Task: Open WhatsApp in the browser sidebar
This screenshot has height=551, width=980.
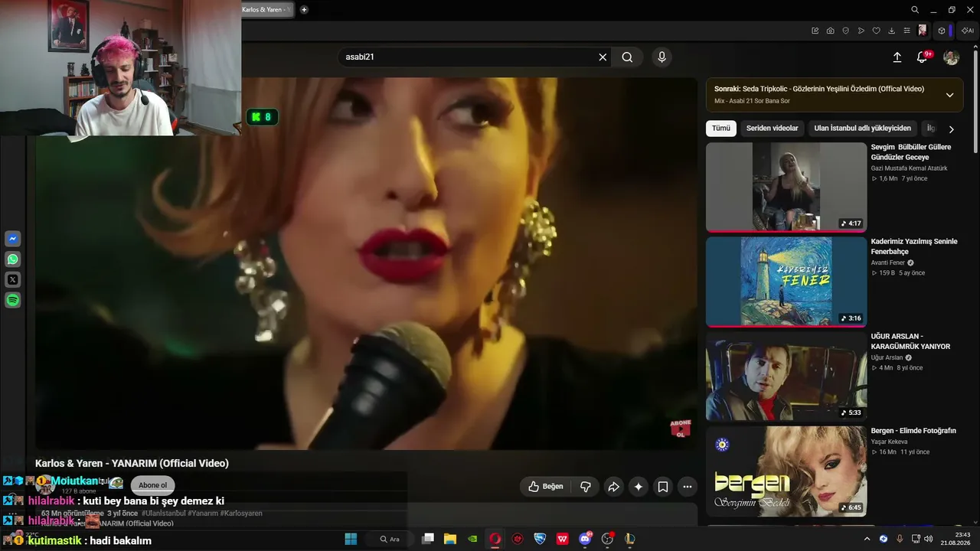Action: 13,259
